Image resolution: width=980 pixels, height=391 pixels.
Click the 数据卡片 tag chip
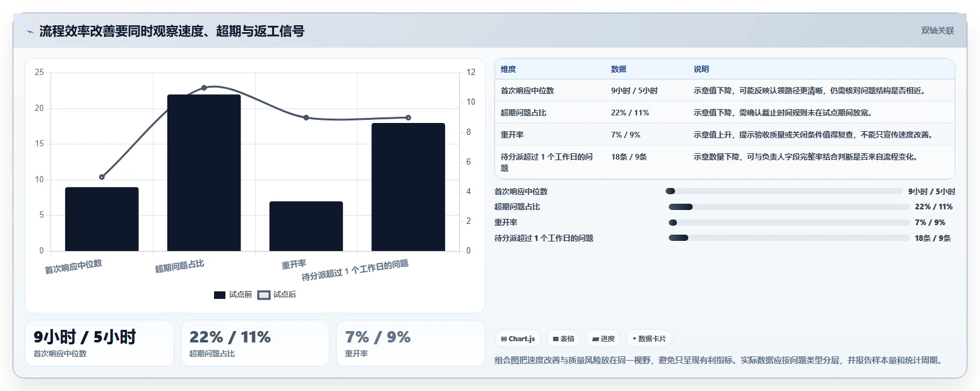pos(648,339)
